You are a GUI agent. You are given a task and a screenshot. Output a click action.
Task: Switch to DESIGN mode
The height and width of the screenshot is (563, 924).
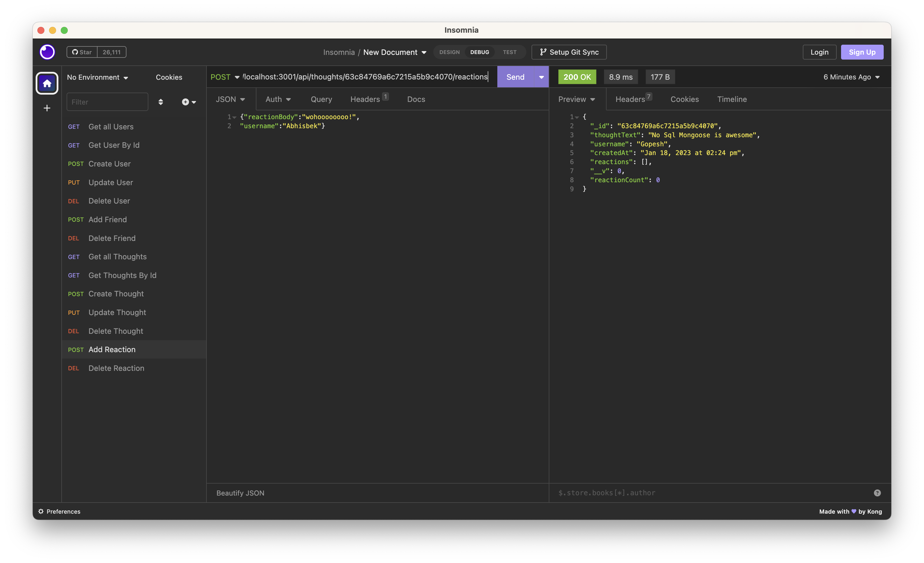449,52
